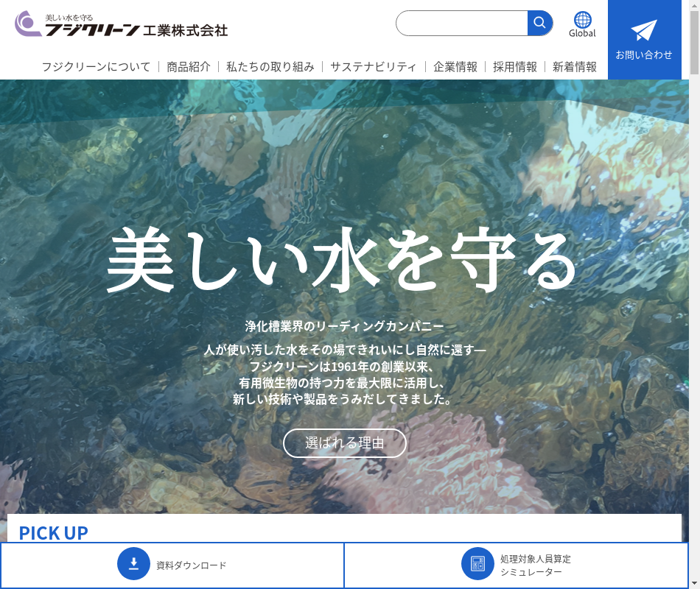Click the Fuji Clean company logo

pyautogui.click(x=122, y=24)
